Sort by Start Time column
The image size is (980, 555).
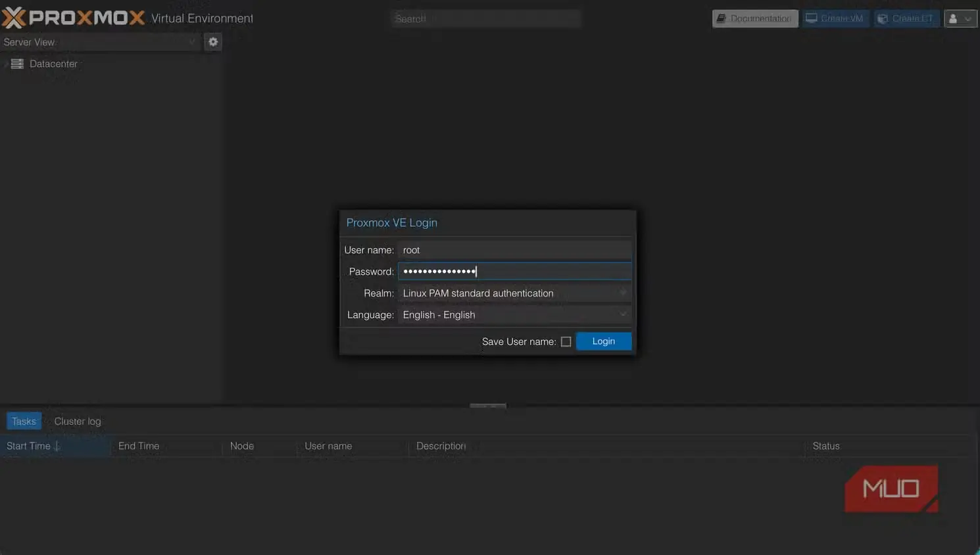[55, 446]
